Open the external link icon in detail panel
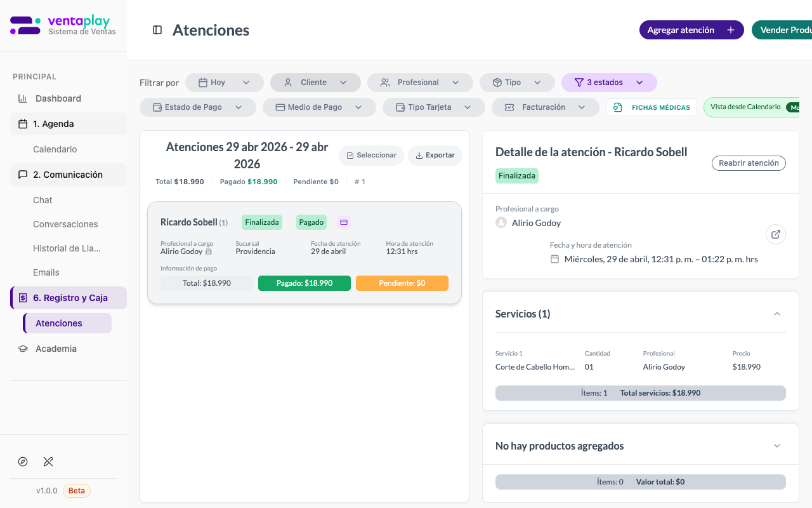This screenshot has height=508, width=812. [775, 234]
